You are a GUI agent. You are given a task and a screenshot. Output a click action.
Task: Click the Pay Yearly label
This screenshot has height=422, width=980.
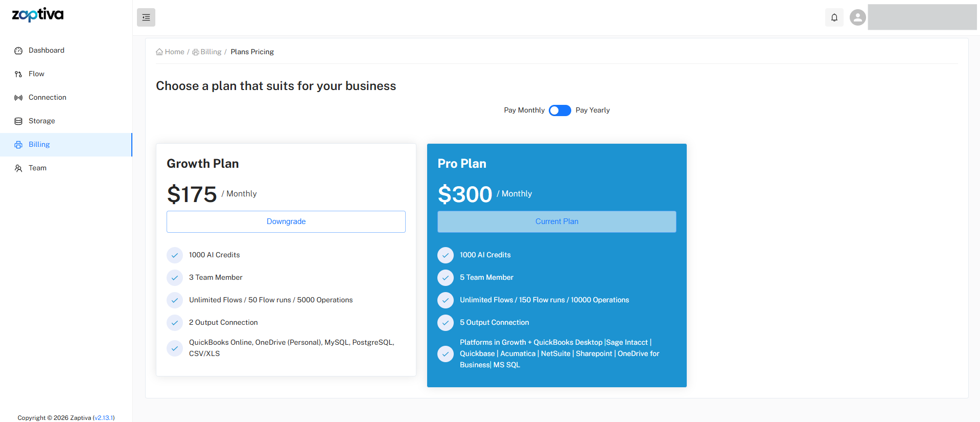pos(592,110)
